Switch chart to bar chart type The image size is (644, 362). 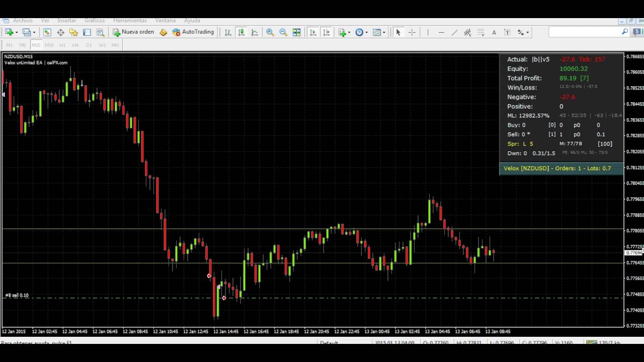point(228,32)
